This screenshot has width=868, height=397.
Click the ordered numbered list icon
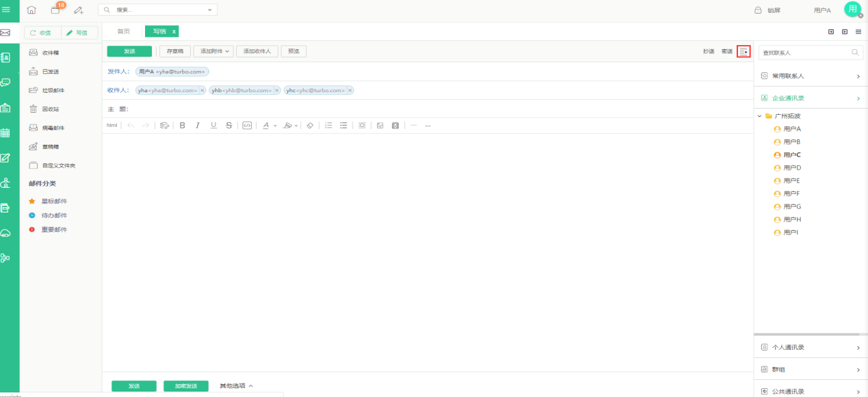328,126
